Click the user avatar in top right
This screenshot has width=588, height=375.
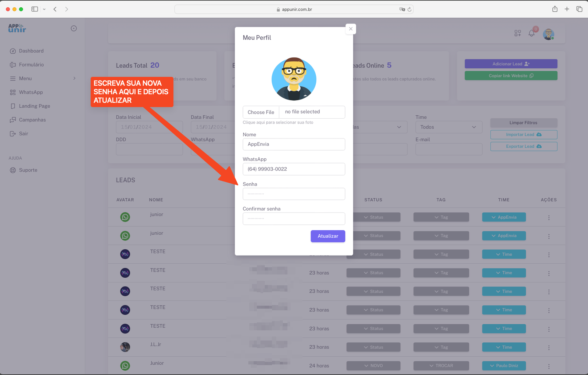pyautogui.click(x=548, y=34)
